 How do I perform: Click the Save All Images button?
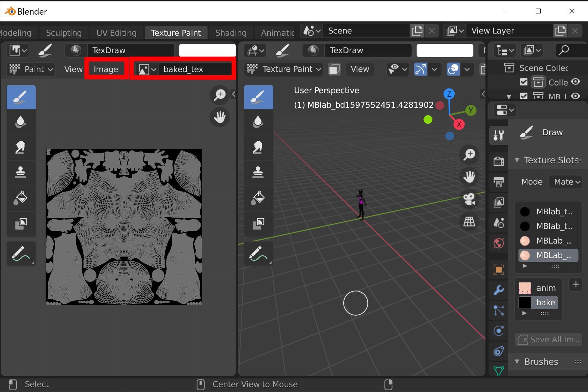click(x=548, y=340)
